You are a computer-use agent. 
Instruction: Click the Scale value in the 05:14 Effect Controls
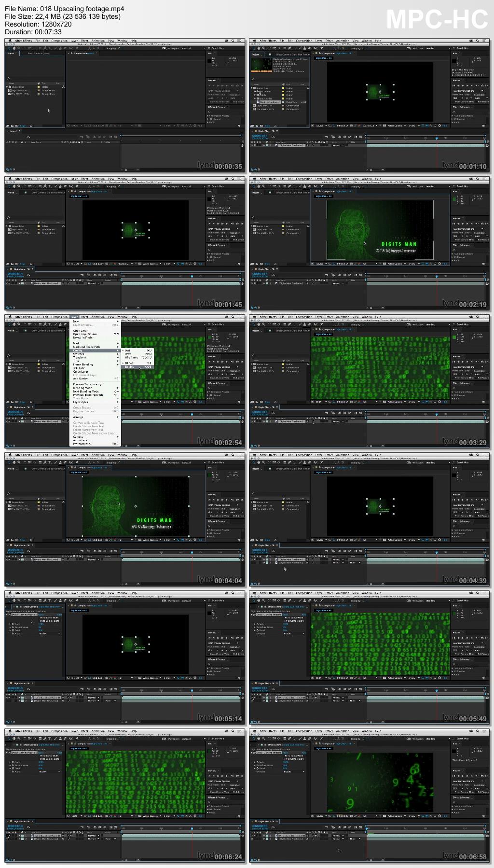(x=41, y=624)
